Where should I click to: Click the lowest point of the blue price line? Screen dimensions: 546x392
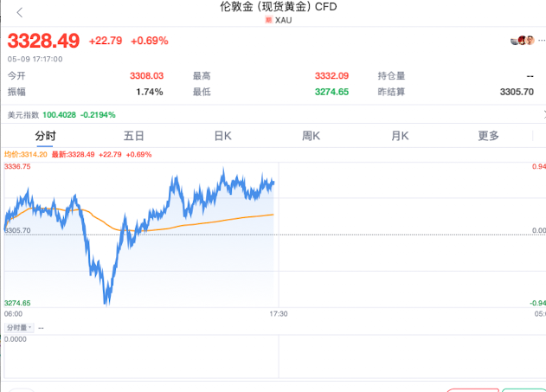point(106,304)
